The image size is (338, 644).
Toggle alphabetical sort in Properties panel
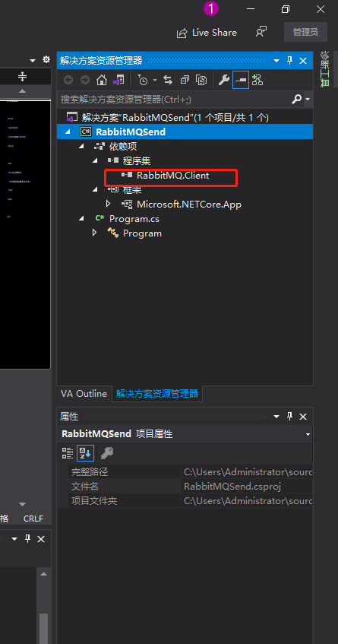click(85, 453)
